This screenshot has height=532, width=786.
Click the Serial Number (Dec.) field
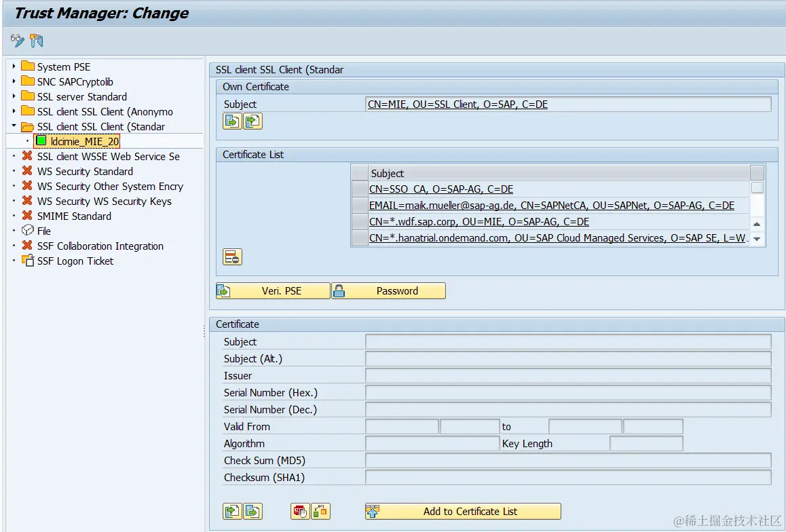tap(568, 409)
